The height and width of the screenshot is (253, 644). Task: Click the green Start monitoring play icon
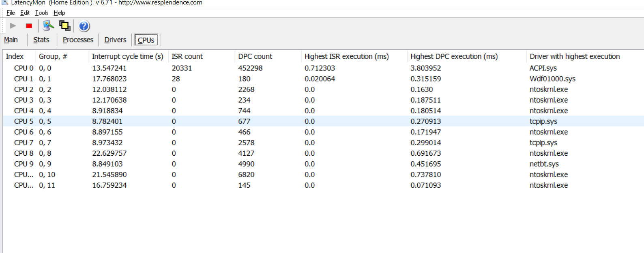(13, 26)
